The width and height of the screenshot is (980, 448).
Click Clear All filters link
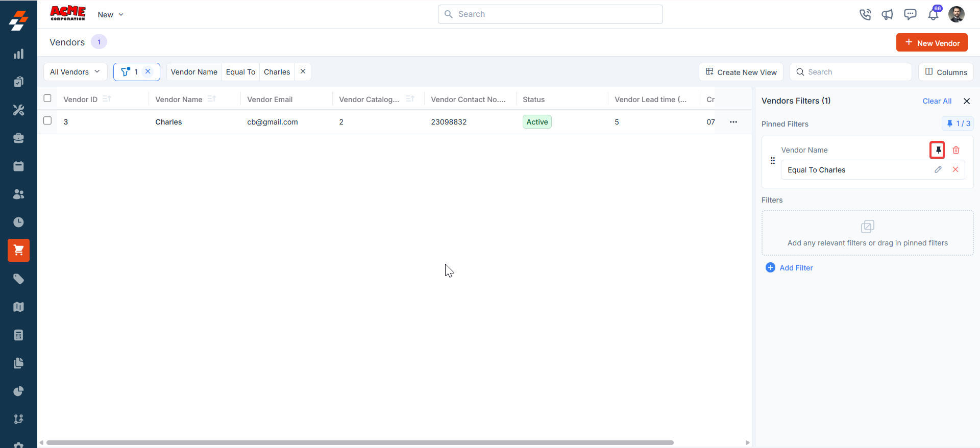[937, 101]
